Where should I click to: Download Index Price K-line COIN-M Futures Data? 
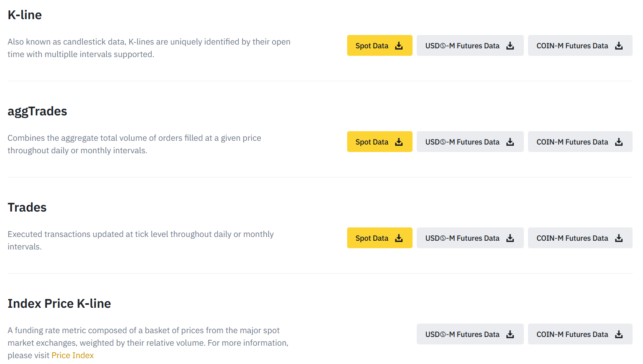click(x=580, y=334)
